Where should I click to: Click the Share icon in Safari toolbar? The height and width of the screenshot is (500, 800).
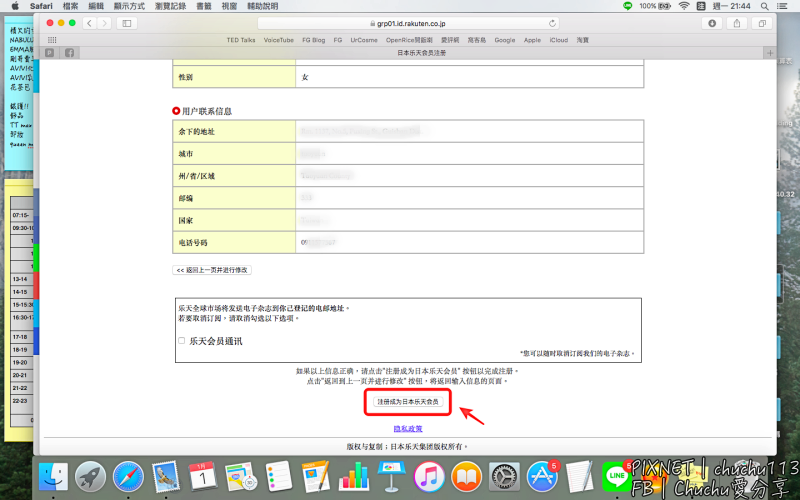click(737, 23)
